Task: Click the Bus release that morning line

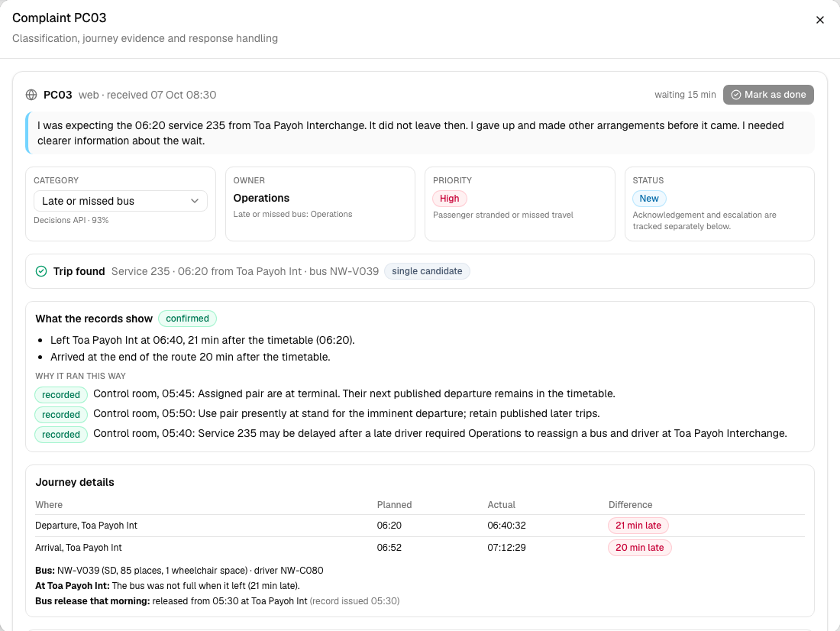Action: pyautogui.click(x=218, y=601)
